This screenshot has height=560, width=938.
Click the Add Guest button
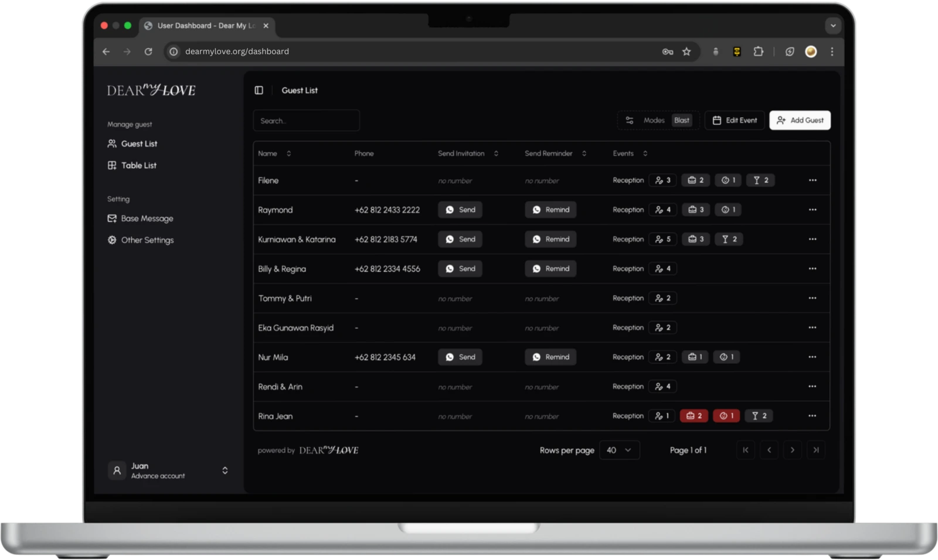tap(799, 120)
